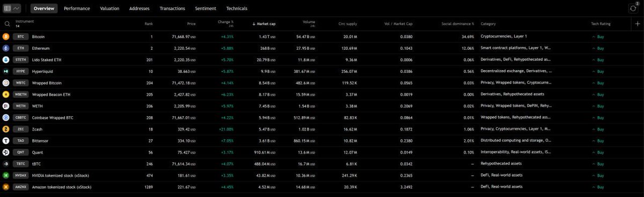Open the Performance tab
Image resolution: width=644 pixels, height=197 pixels.
click(77, 9)
